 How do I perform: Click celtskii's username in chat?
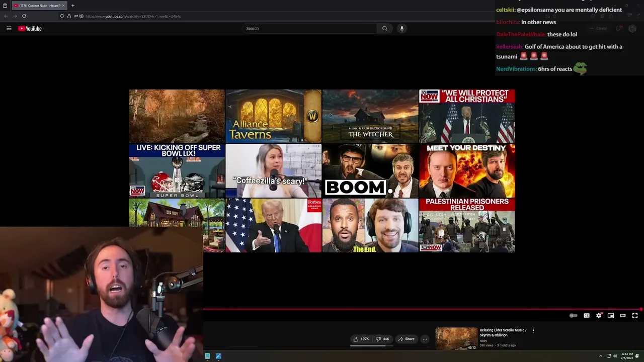pyautogui.click(x=505, y=10)
